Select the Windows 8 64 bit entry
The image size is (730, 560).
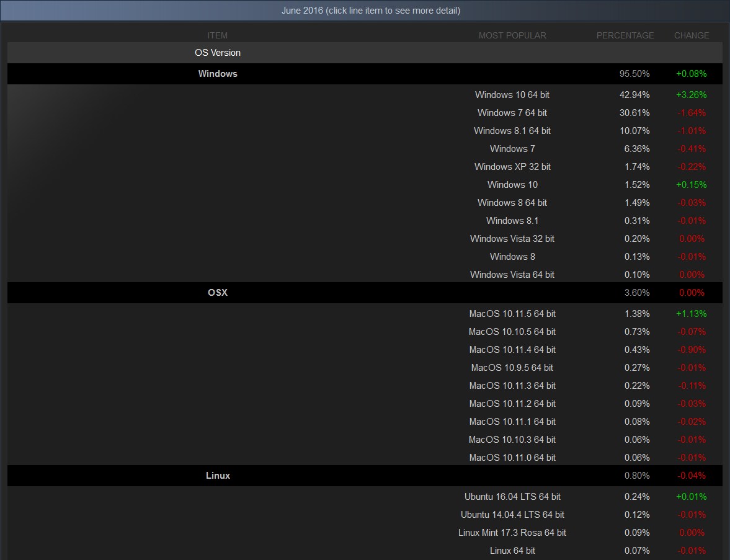click(512, 203)
